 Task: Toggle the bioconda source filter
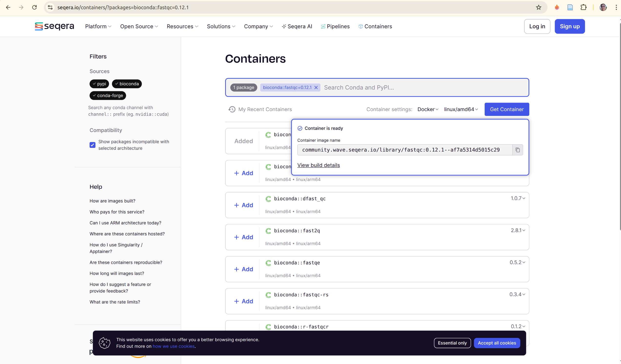pos(127,84)
